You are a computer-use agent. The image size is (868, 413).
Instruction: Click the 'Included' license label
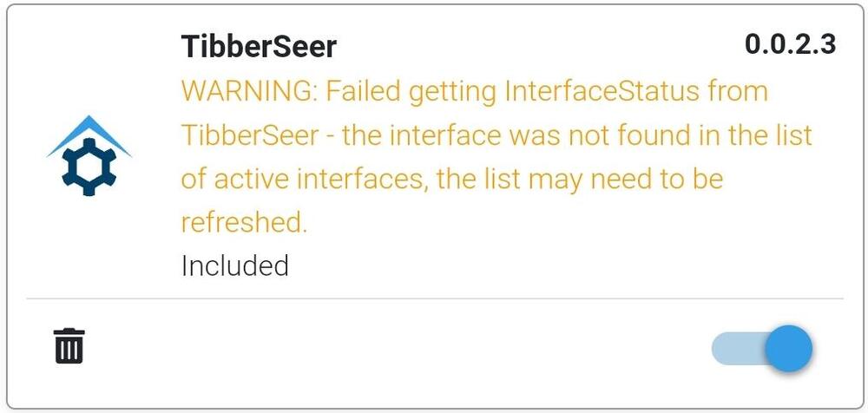[x=234, y=265]
